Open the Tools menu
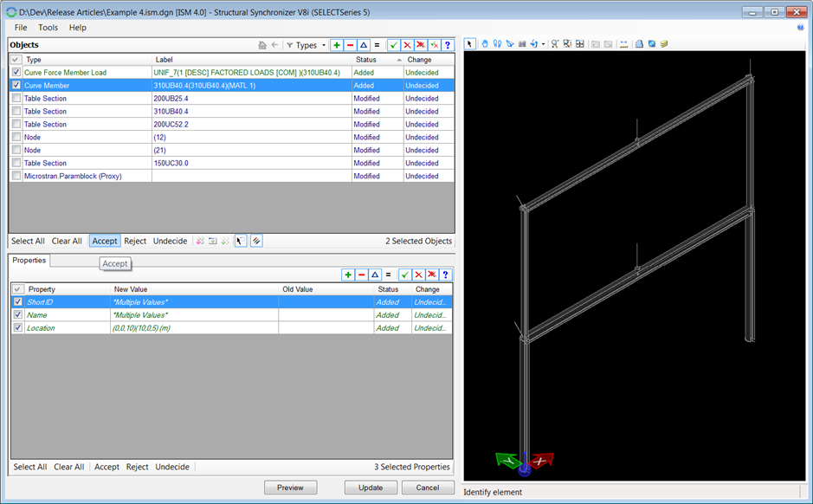This screenshot has height=504, width=813. pyautogui.click(x=48, y=28)
